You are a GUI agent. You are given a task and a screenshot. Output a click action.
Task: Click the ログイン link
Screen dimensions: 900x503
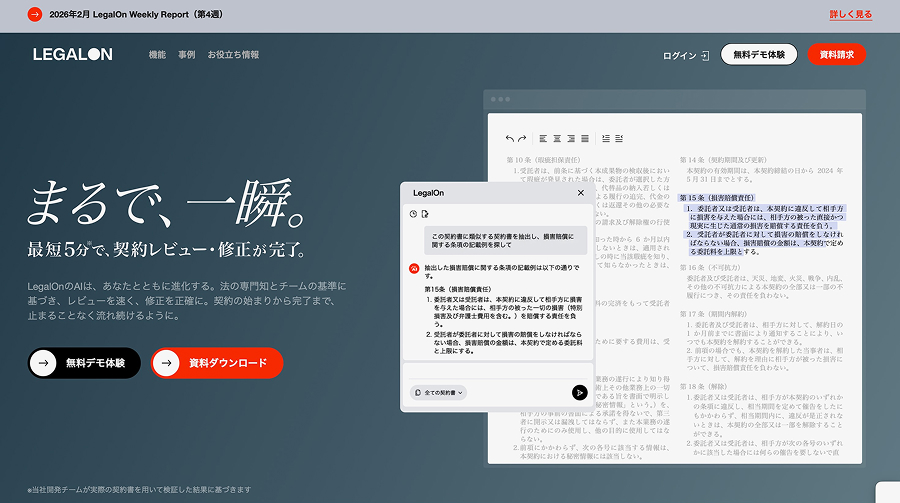pos(686,55)
